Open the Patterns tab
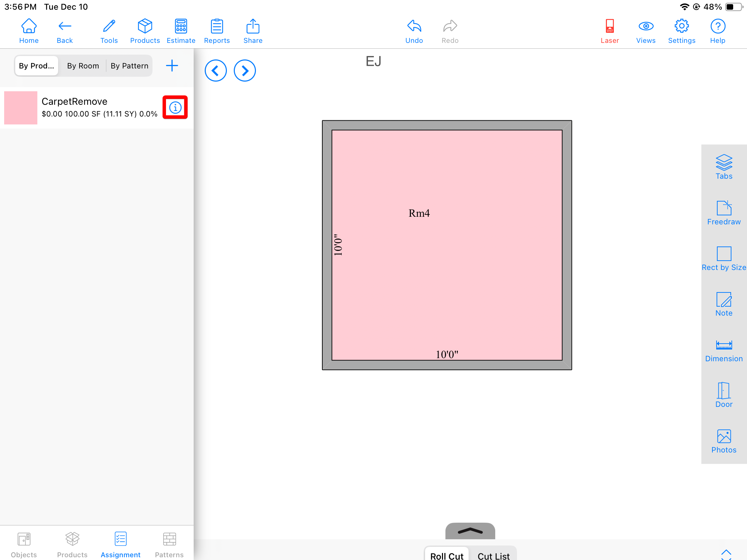Screen dimensions: 747x560 click(169, 545)
